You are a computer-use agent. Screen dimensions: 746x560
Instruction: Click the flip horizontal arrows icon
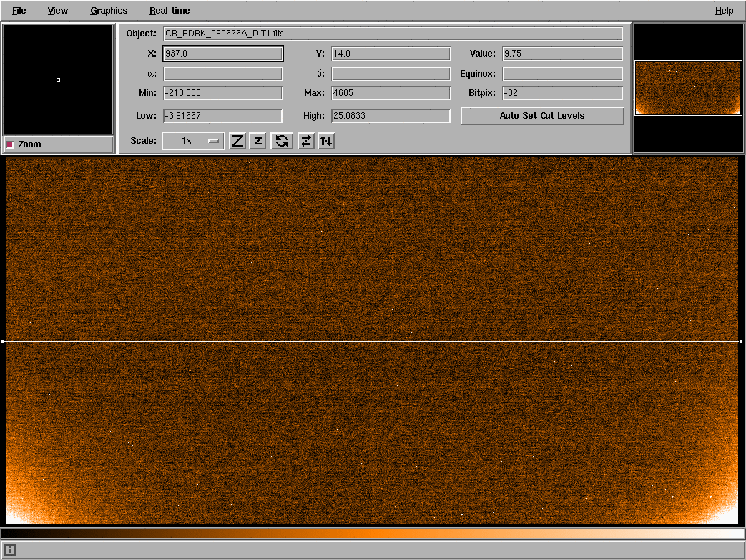[306, 141]
